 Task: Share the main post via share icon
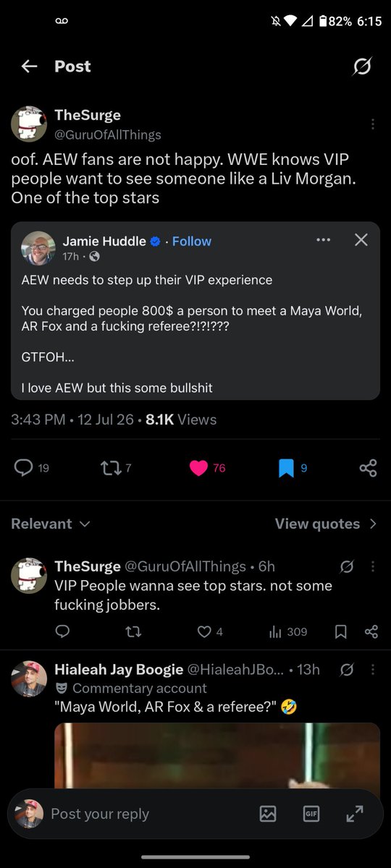coord(368,468)
